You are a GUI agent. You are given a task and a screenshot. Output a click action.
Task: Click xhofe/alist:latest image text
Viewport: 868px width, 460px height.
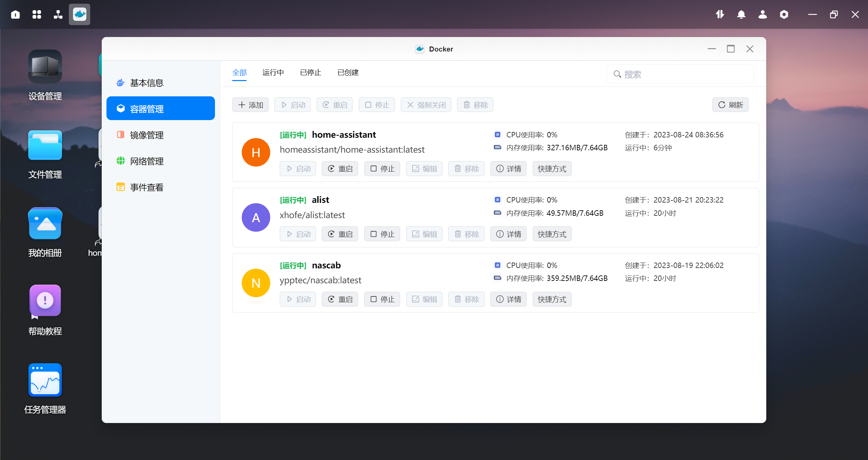(x=312, y=215)
